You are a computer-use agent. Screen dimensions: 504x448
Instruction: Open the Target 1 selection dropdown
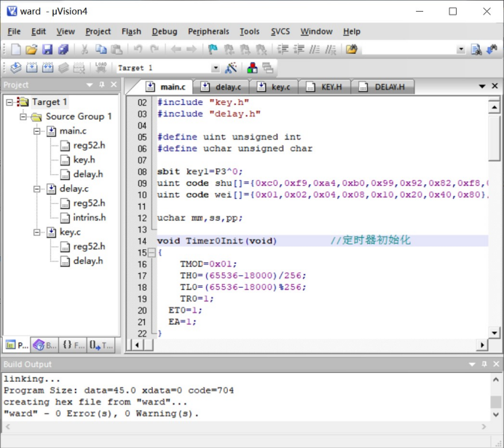point(216,68)
